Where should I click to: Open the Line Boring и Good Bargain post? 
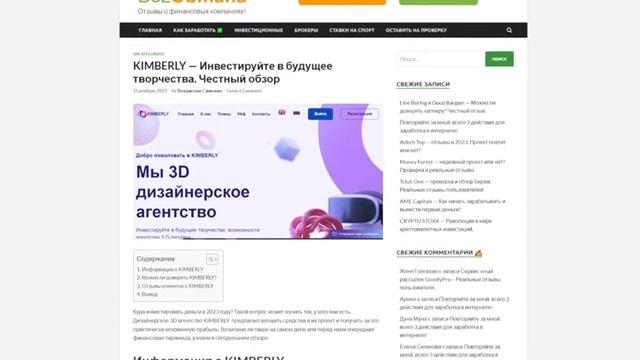coord(448,107)
